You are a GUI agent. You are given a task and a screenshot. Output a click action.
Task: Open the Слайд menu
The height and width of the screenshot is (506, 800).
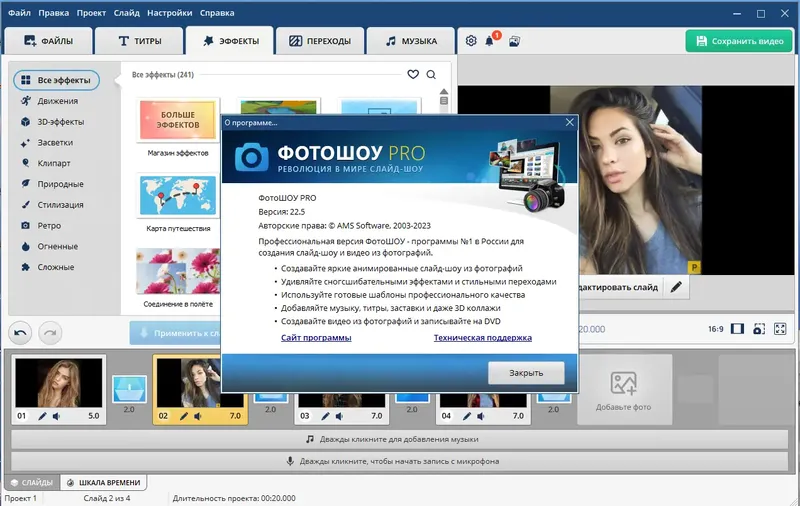[x=127, y=13]
